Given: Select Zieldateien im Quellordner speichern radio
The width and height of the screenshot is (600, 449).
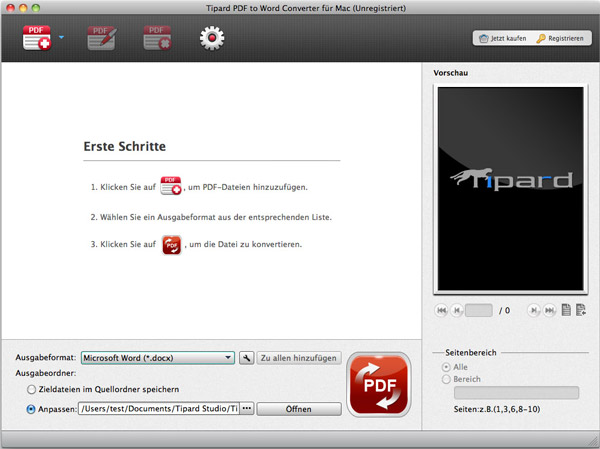Looking at the screenshot, I should [31, 389].
